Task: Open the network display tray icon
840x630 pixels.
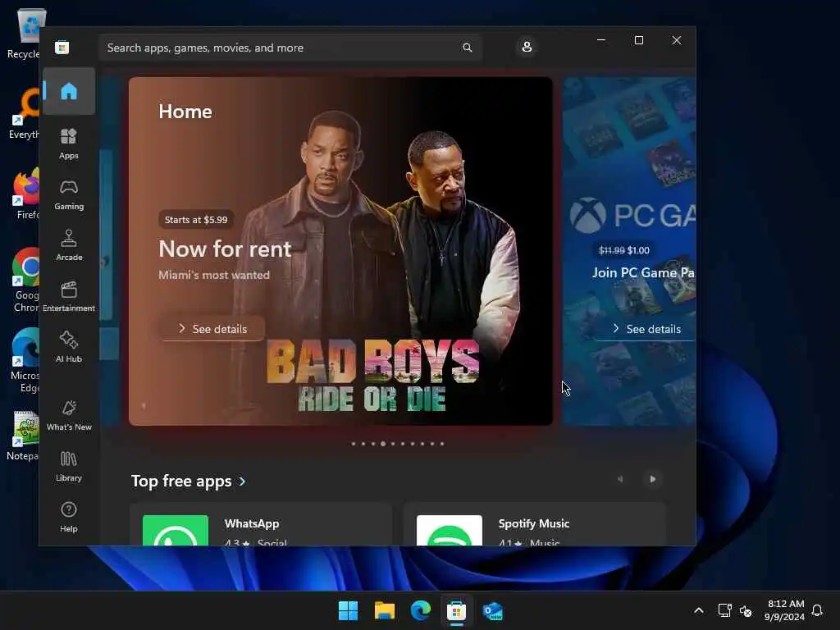Action: pos(724,610)
